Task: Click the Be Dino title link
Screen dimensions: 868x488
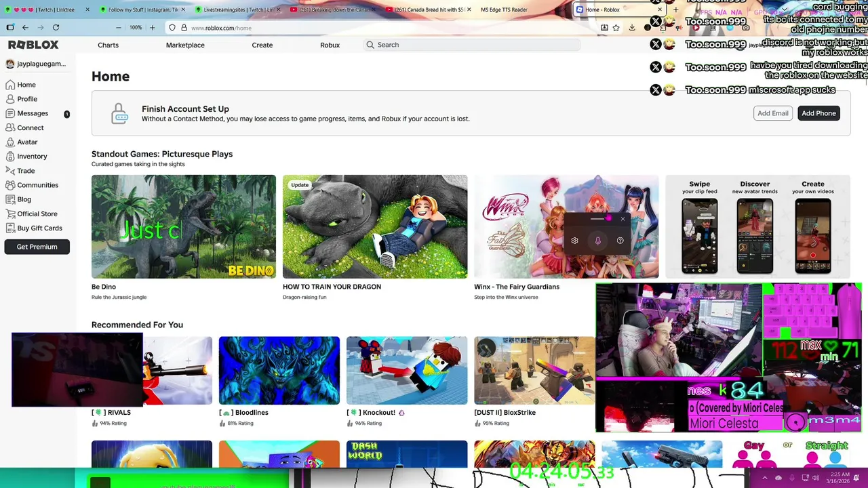Action: [x=104, y=287]
